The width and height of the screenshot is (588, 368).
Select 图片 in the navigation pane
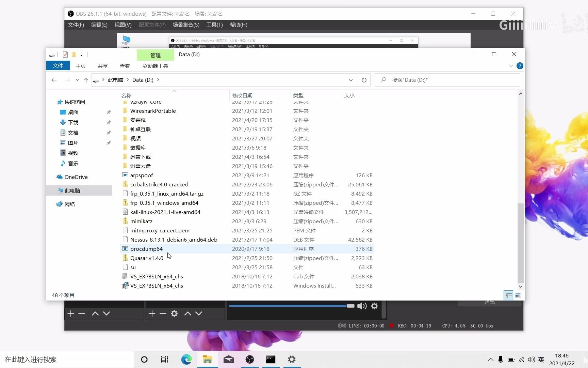tap(73, 143)
